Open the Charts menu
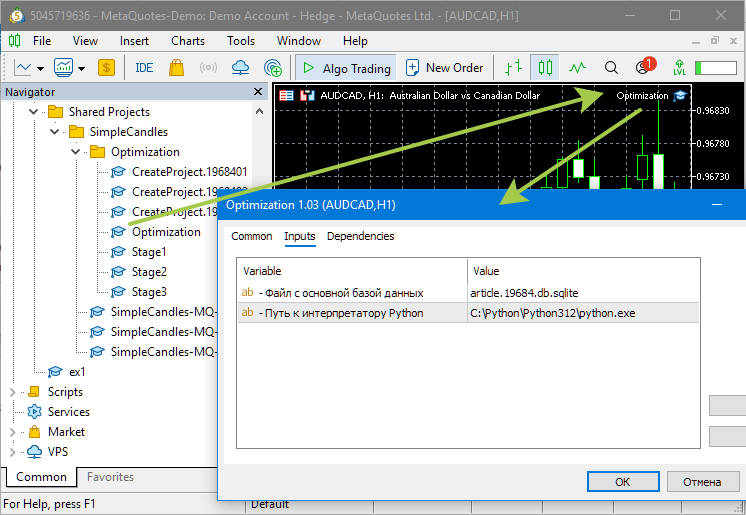This screenshot has width=746, height=515. (x=188, y=41)
